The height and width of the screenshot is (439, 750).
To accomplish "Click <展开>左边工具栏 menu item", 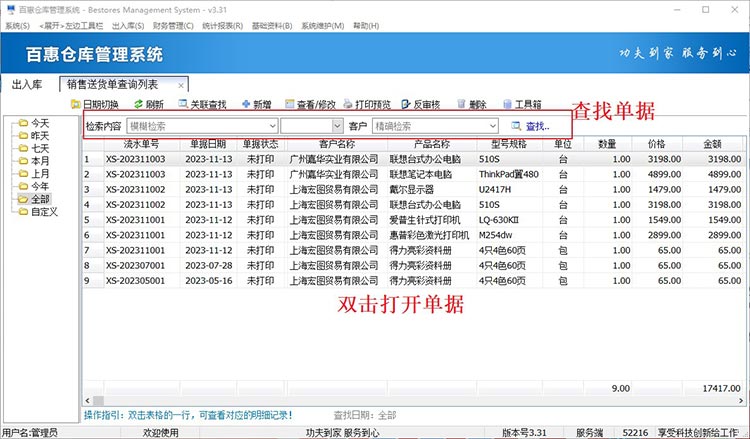I will pyautogui.click(x=71, y=26).
